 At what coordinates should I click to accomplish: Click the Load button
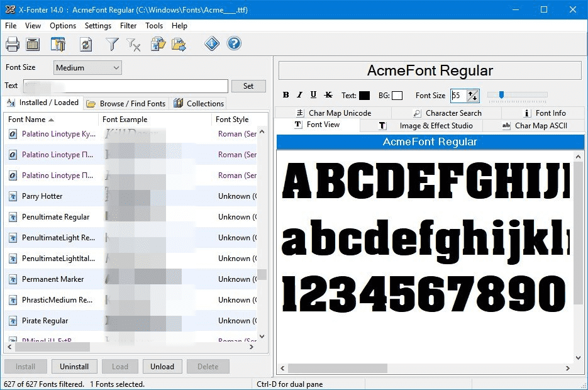click(120, 366)
